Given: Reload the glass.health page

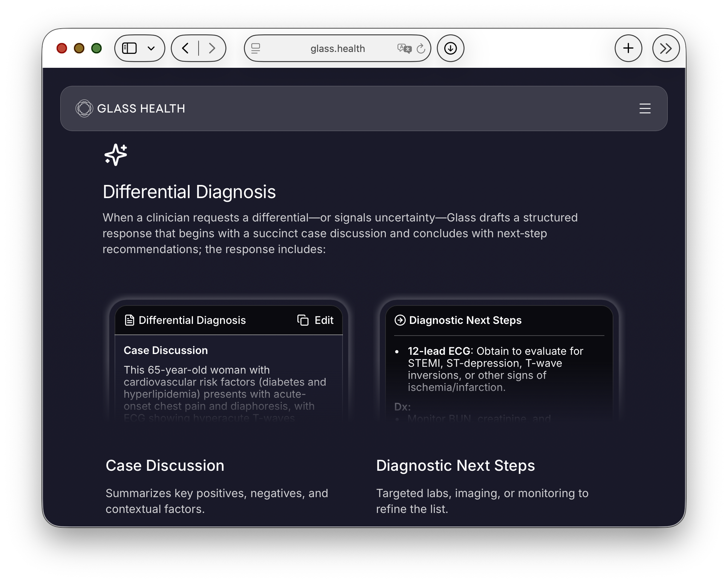Looking at the screenshot, I should pos(421,48).
